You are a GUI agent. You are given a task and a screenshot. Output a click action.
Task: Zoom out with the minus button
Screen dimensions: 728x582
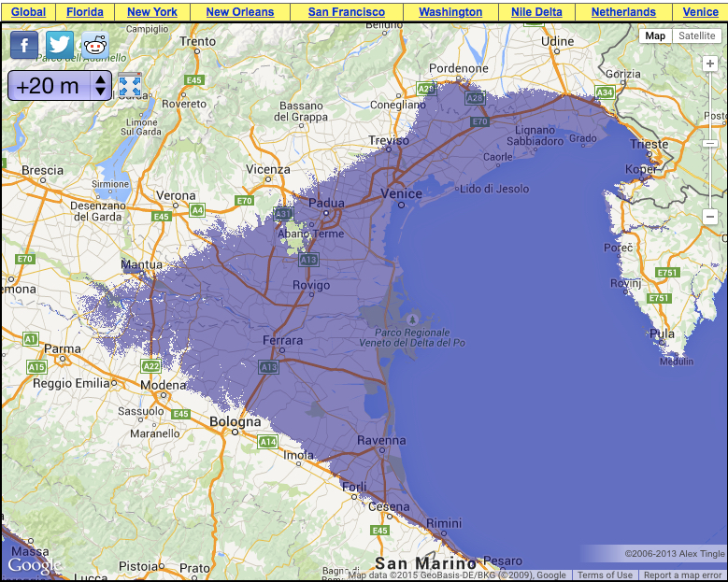tap(710, 217)
